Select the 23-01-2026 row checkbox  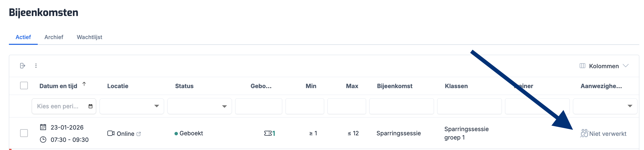tap(24, 133)
